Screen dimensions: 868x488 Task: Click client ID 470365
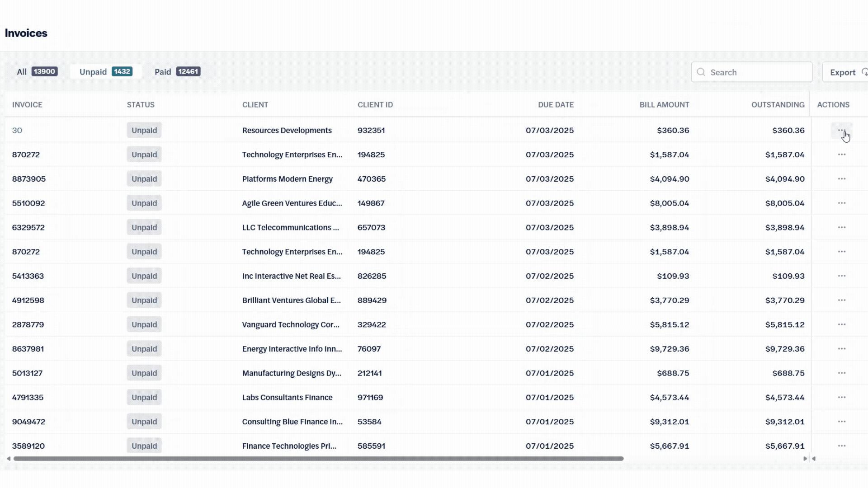pos(372,179)
